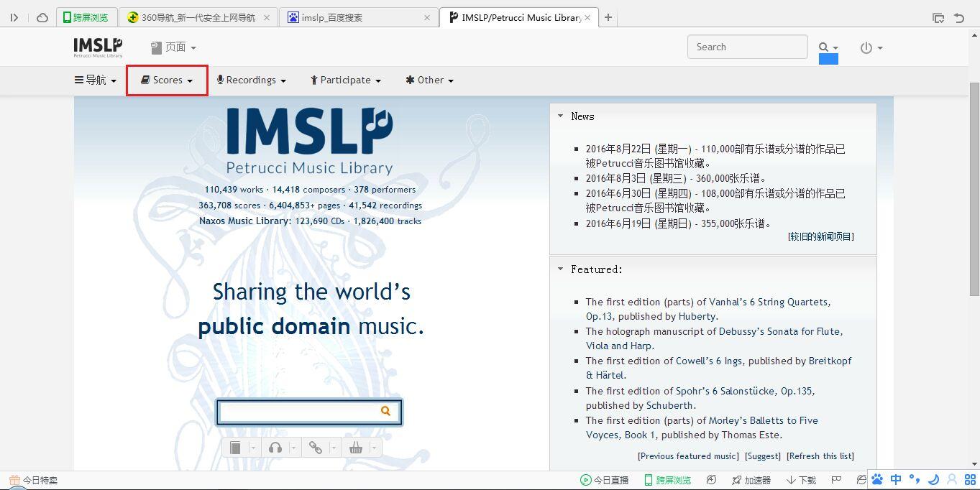Viewport: 980px width, 490px height.
Task: Click the [Refresh this list] link
Action: [x=822, y=456]
